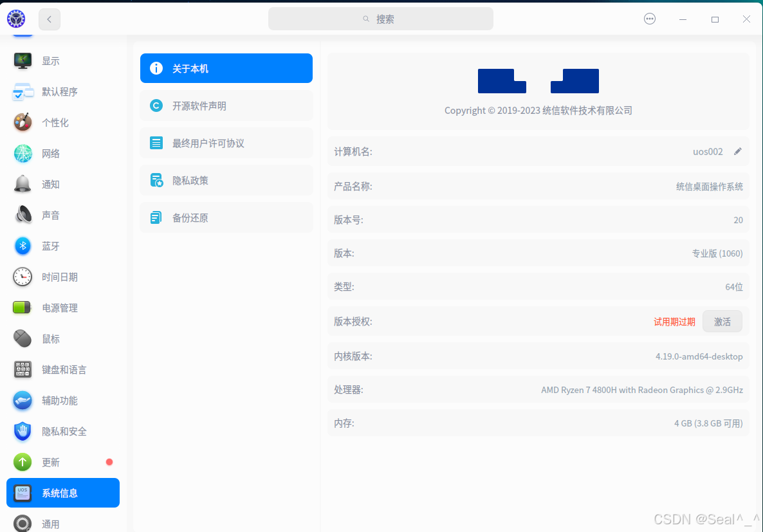Click version number value 20
The width and height of the screenshot is (763, 532).
[738, 220]
